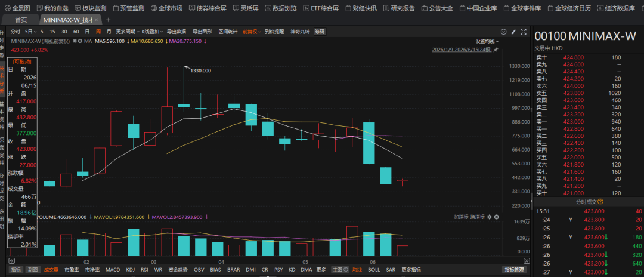644x277 pixels.
Task: Open 财经快讯 financial news
Action: pos(361,8)
